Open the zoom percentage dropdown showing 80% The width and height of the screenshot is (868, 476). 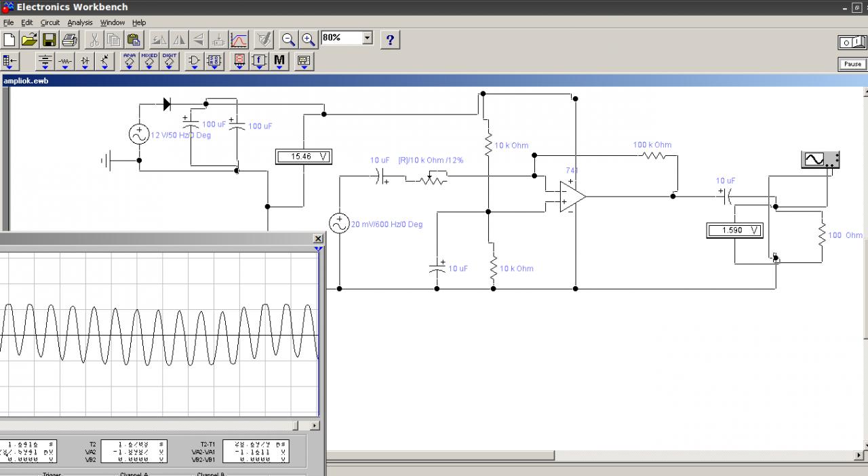[x=367, y=38]
